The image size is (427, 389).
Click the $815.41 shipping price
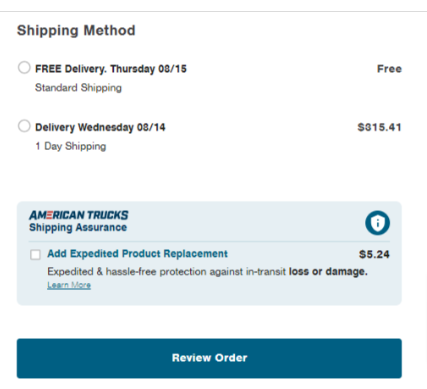(x=379, y=127)
